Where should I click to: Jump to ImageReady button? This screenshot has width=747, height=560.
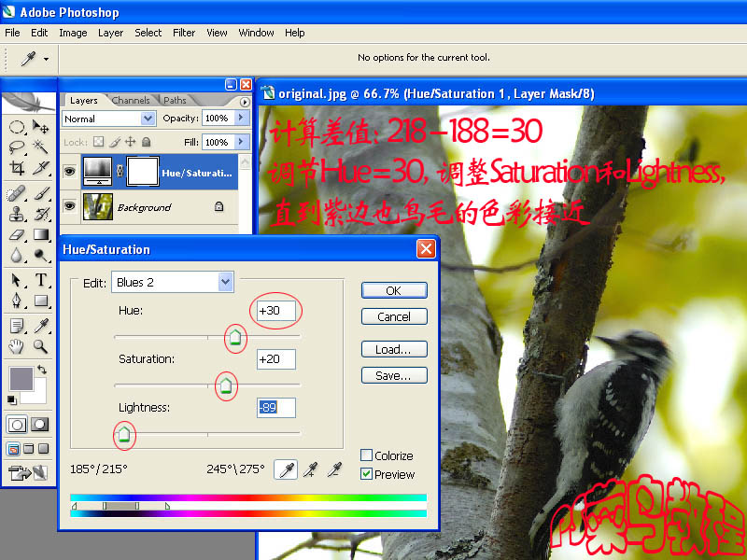[28, 472]
